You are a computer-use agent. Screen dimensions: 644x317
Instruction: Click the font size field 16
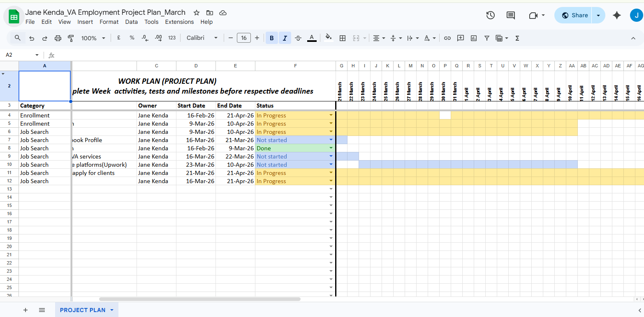tap(244, 38)
